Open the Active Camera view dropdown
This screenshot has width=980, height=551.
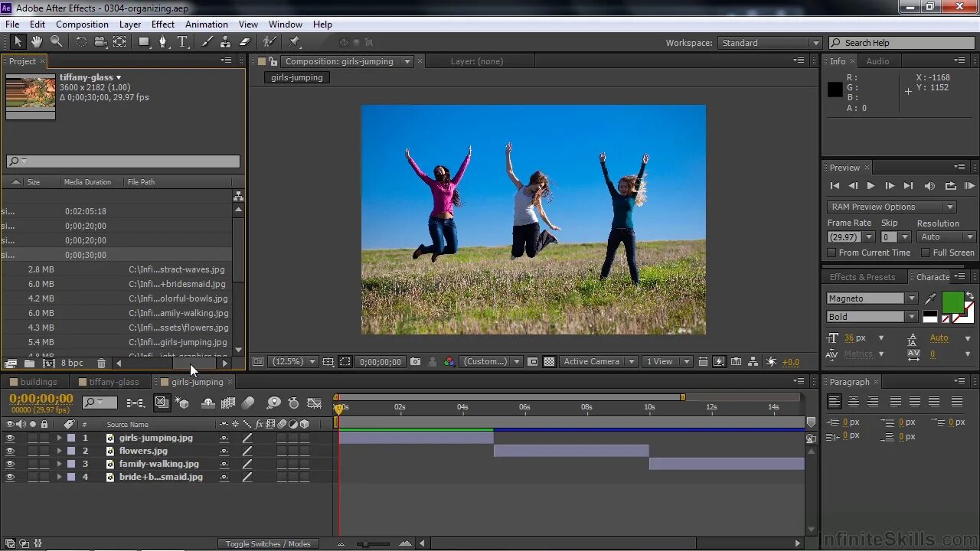point(599,362)
